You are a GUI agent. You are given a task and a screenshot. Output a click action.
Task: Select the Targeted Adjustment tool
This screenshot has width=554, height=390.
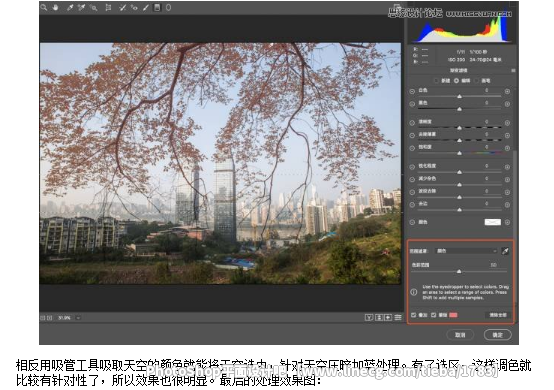pyautogui.click(x=94, y=7)
